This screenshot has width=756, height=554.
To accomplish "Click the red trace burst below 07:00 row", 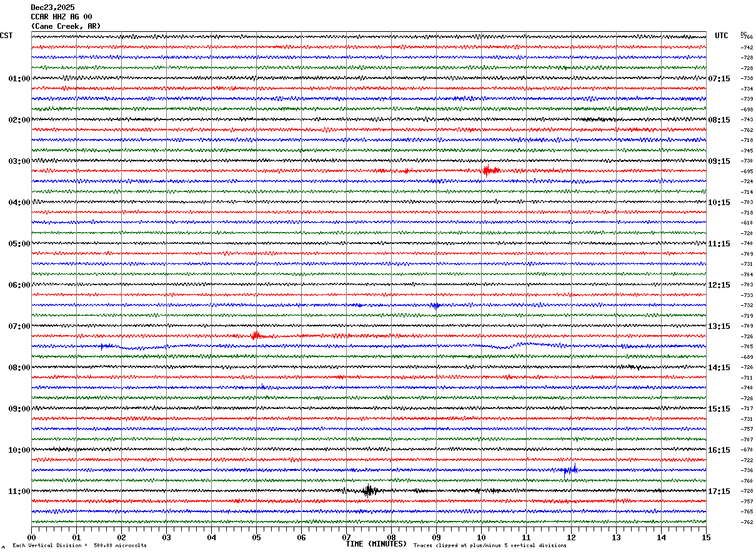I will (x=256, y=336).
